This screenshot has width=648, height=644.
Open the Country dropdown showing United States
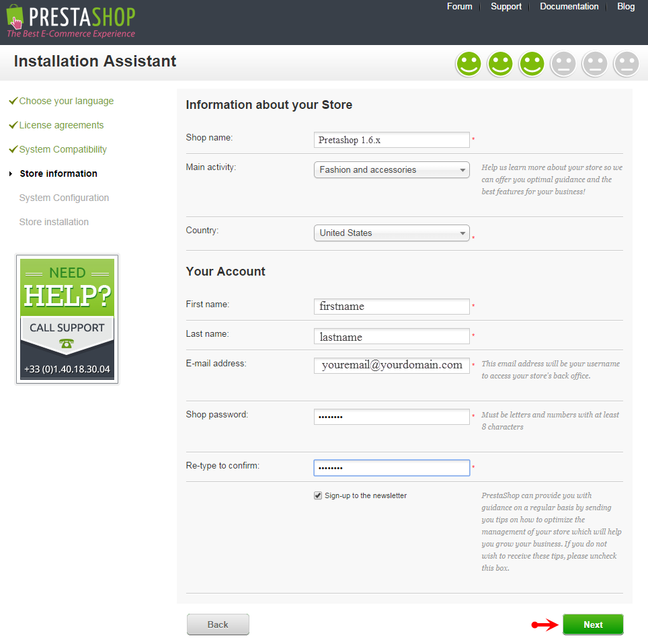(391, 233)
